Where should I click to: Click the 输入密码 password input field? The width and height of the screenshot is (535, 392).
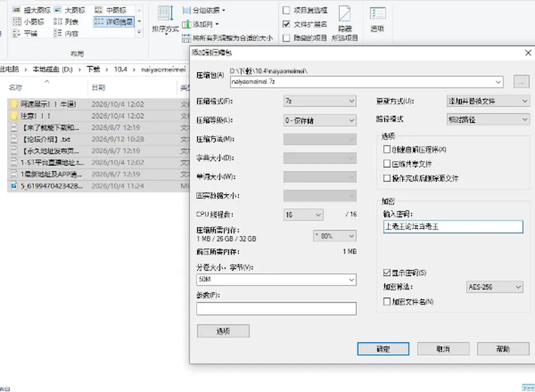453,227
